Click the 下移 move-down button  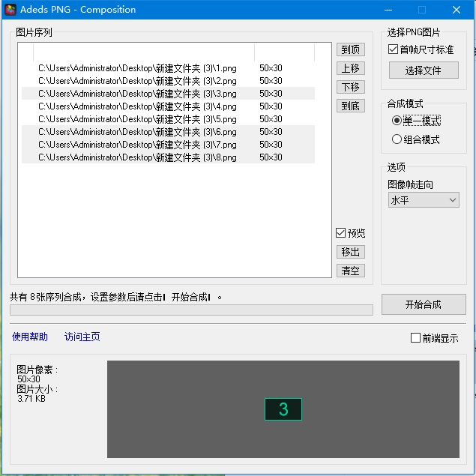350,87
